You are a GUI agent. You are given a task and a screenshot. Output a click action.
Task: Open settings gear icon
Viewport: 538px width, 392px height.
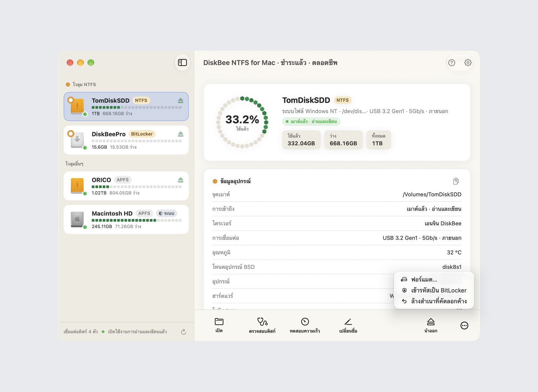coord(468,63)
